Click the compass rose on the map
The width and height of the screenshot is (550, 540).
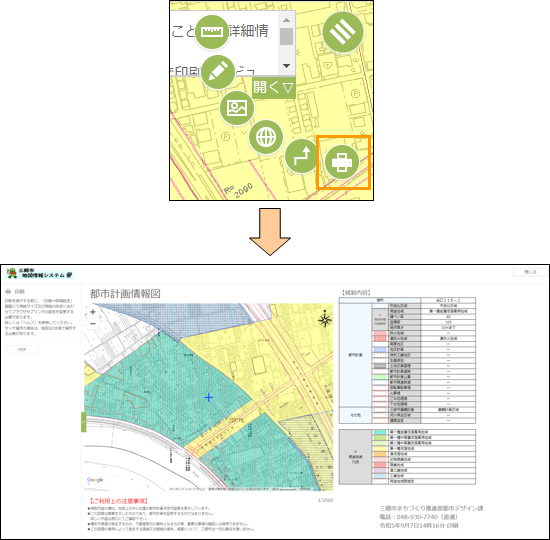325,319
